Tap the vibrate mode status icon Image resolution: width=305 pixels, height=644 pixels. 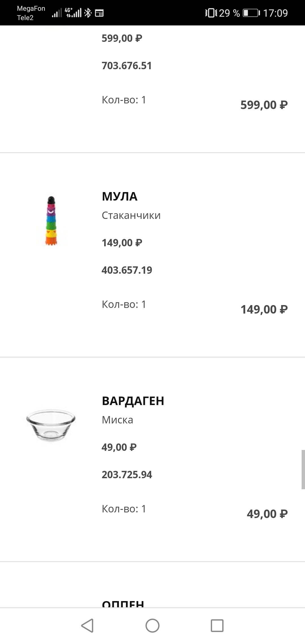click(x=211, y=13)
